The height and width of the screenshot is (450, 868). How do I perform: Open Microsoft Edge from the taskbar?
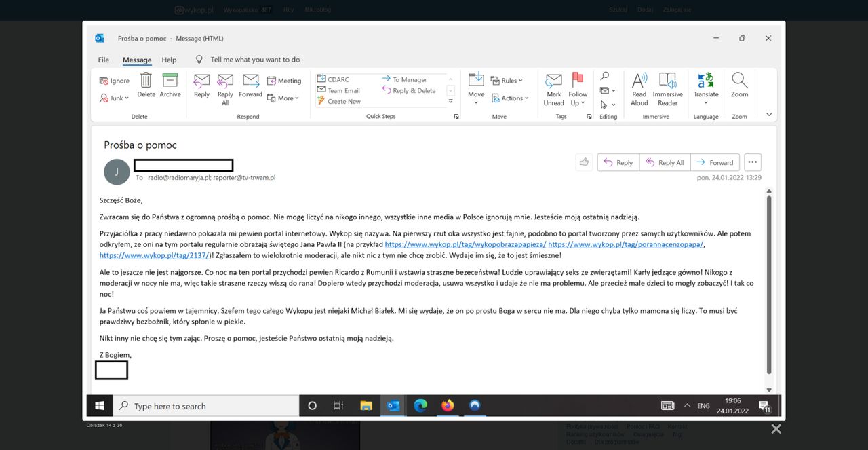point(420,406)
